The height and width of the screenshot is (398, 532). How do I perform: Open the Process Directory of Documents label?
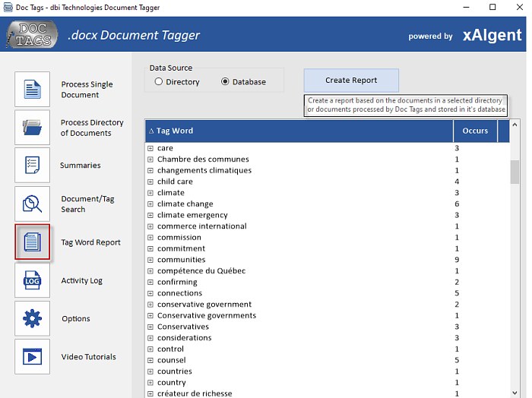(92, 128)
